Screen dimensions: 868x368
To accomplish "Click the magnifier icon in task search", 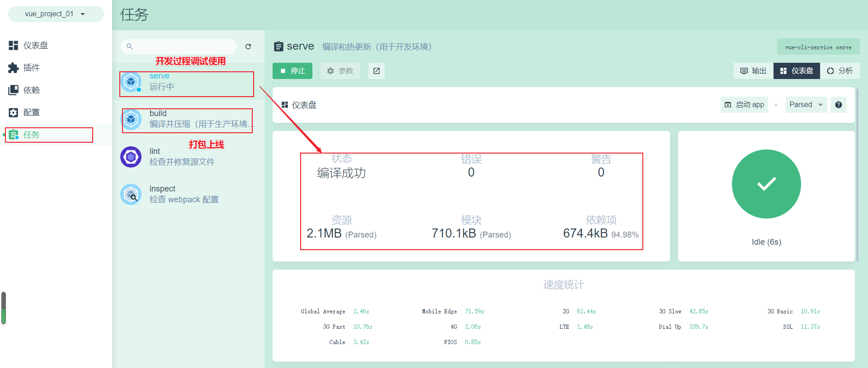I will click(130, 47).
